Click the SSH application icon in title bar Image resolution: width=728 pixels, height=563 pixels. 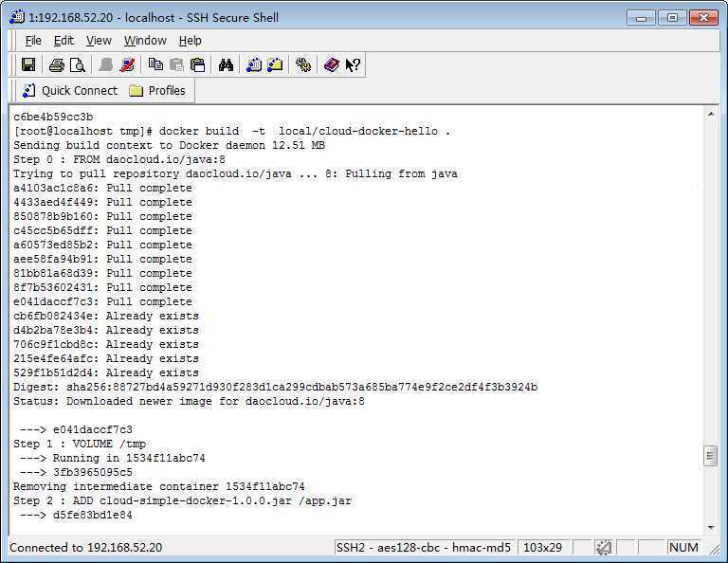(17, 18)
